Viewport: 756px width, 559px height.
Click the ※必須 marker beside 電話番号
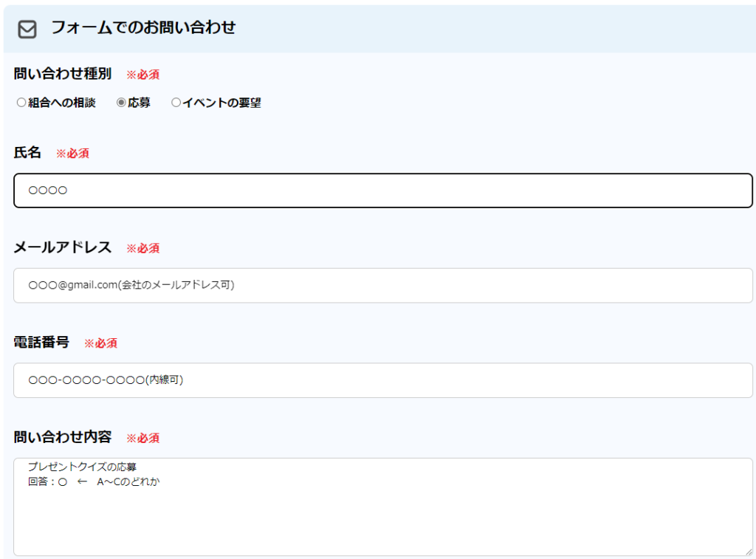pos(100,343)
